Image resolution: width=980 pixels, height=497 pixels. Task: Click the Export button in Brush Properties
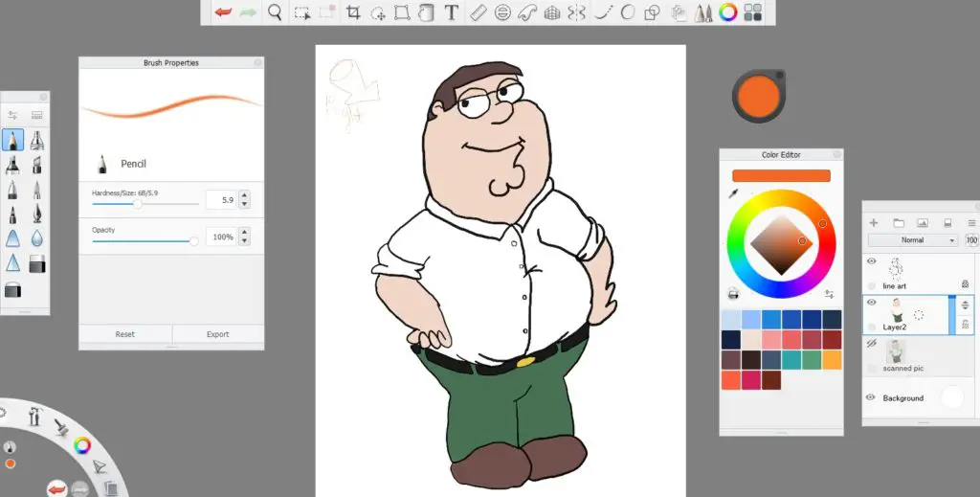[218, 334]
